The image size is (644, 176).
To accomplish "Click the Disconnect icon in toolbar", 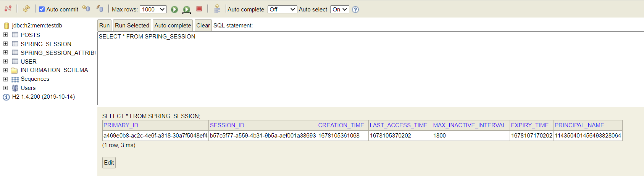I will coord(8,9).
